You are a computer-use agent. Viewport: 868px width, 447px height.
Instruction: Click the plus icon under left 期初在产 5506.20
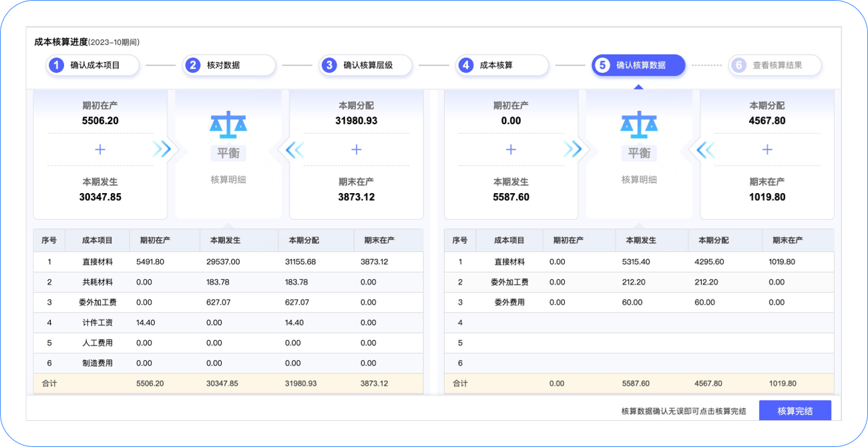point(100,150)
